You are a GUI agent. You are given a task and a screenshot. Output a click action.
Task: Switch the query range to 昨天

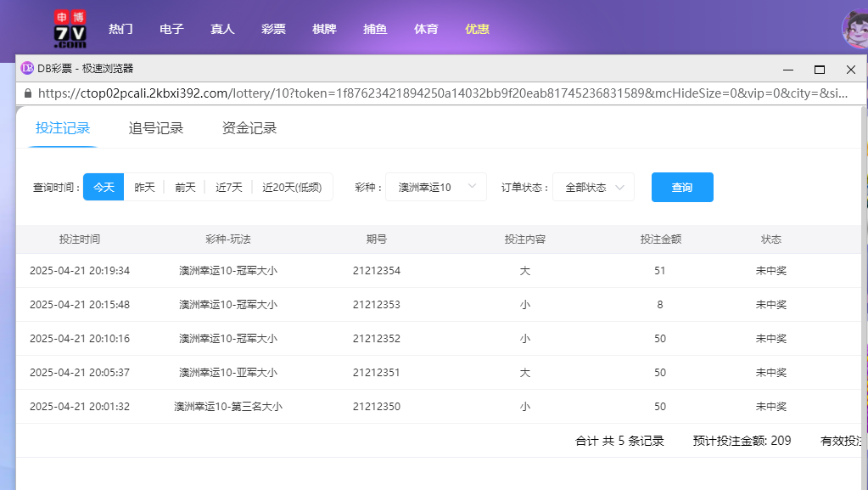pos(143,187)
